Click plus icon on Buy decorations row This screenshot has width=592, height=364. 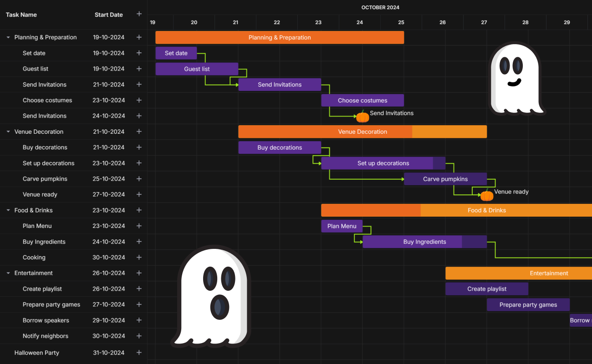click(139, 147)
